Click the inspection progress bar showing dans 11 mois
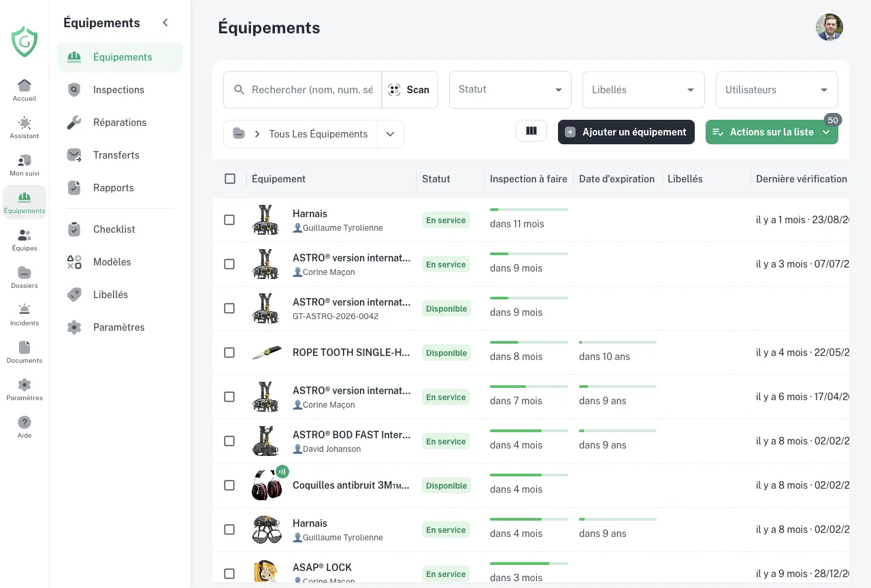871x588 pixels. [529, 210]
